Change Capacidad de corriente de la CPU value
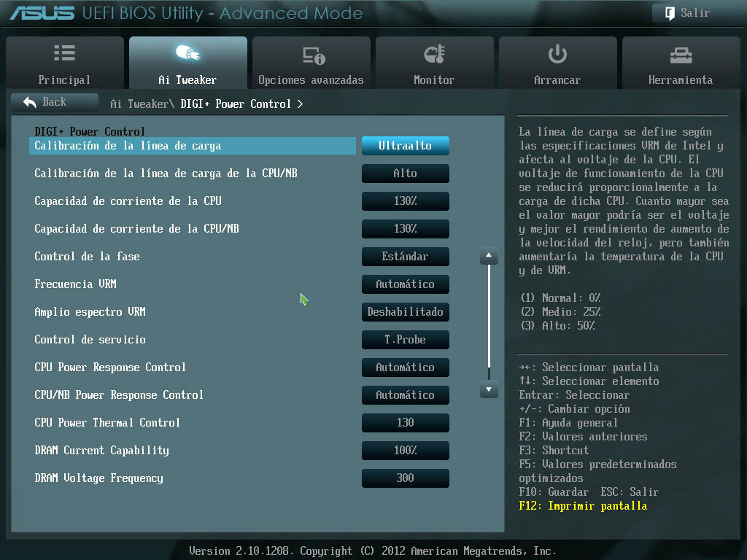Viewport: 747px width, 560px height. coord(406,201)
